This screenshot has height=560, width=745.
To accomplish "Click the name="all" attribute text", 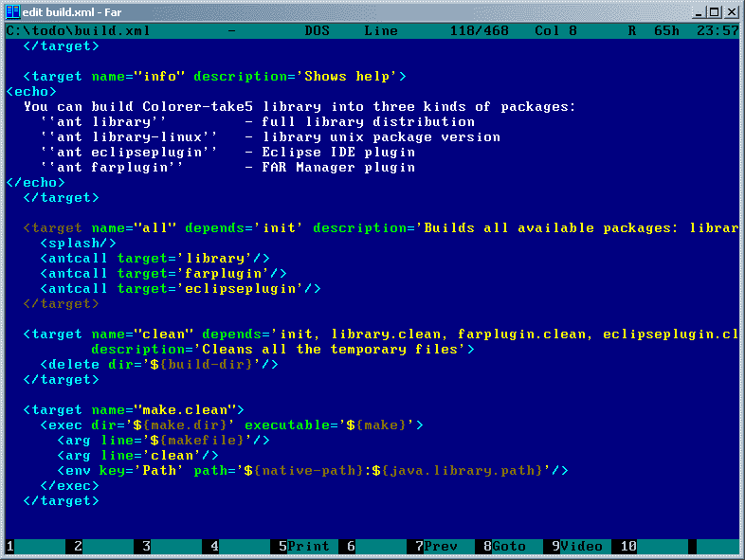I will pos(134,228).
